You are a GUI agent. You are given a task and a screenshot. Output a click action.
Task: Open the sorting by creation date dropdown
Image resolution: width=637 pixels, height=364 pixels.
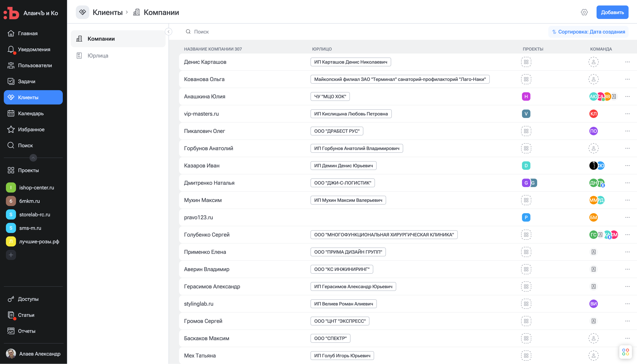click(x=588, y=32)
